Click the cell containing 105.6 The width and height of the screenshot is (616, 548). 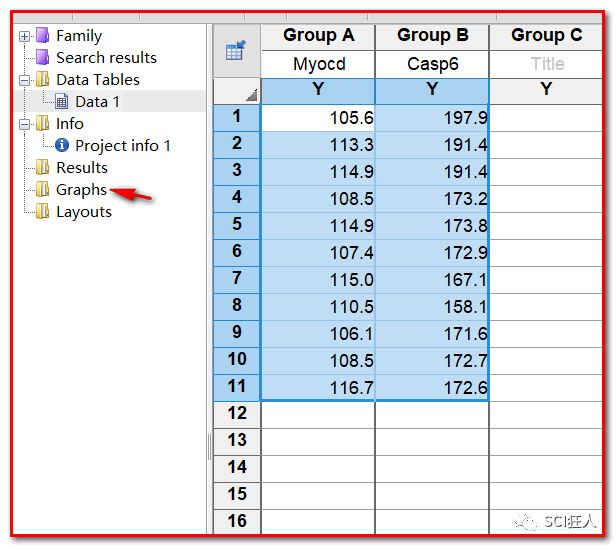pos(318,118)
